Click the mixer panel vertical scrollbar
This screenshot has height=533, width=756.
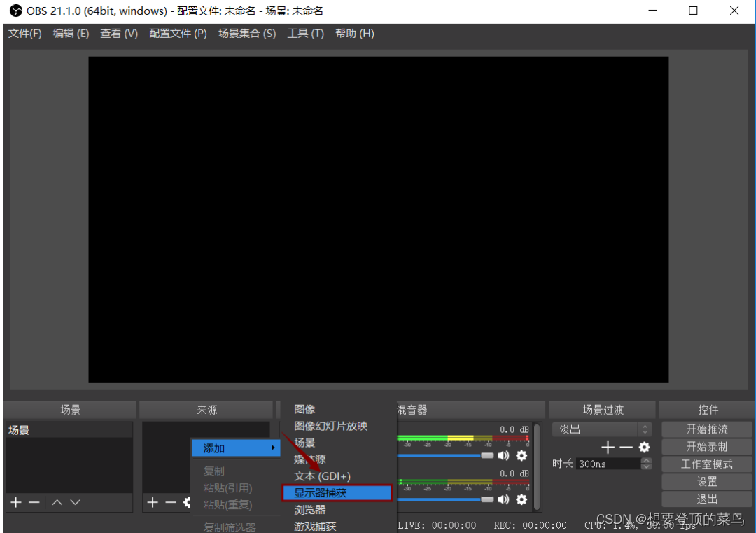pyautogui.click(x=537, y=466)
